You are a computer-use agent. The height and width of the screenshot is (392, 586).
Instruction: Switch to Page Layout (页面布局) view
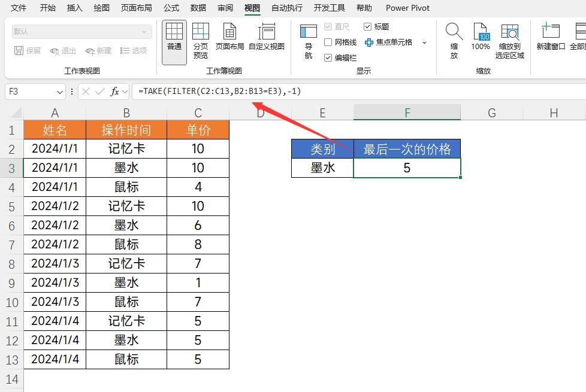(x=229, y=37)
